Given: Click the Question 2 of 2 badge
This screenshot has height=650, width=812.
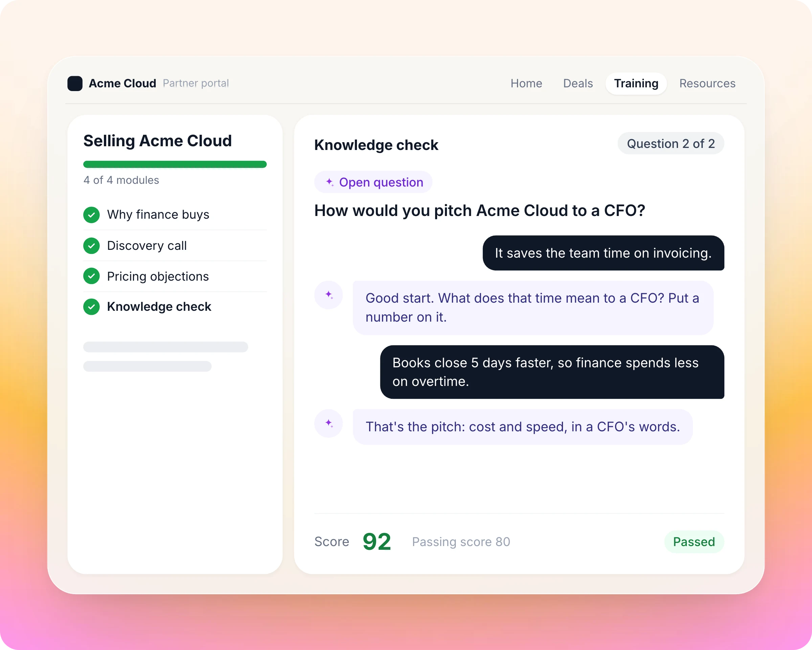Looking at the screenshot, I should (x=671, y=144).
